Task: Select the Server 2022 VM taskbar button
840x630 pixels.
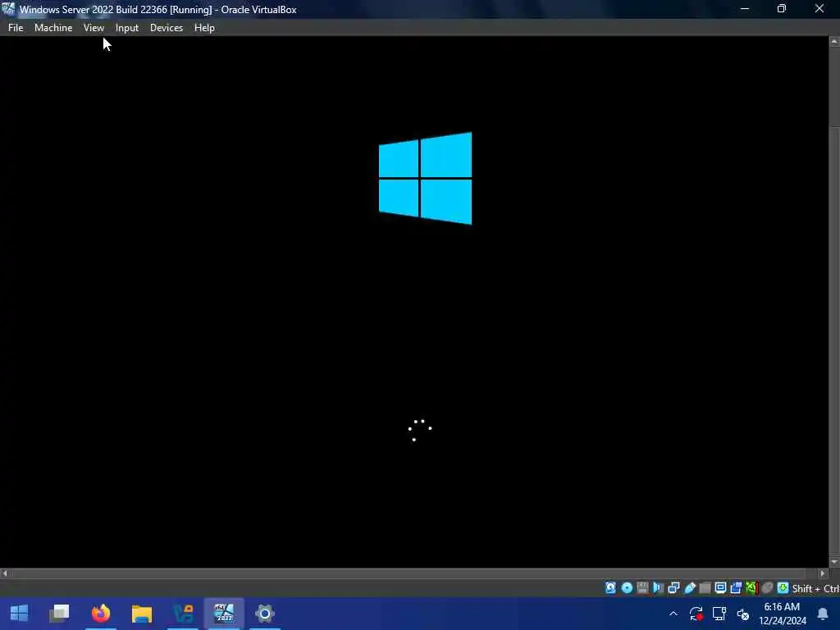Action: [x=224, y=613]
